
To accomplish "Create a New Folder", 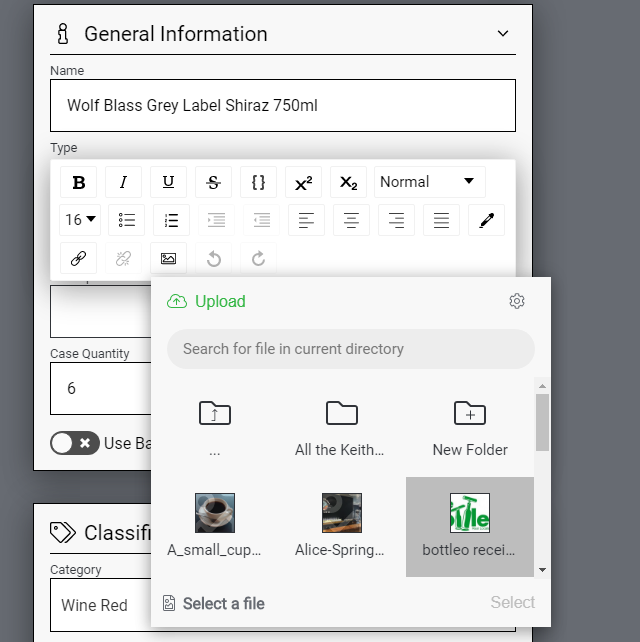I will pyautogui.click(x=469, y=427).
